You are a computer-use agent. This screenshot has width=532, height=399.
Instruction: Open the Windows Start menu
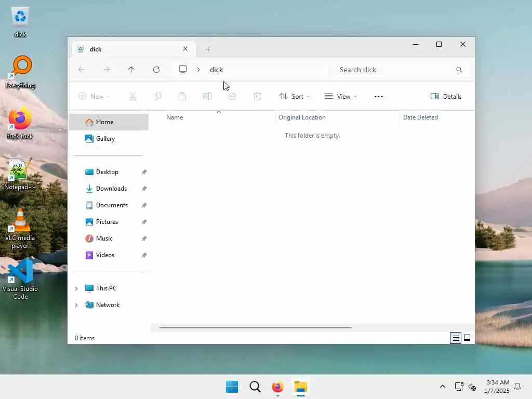[232, 387]
